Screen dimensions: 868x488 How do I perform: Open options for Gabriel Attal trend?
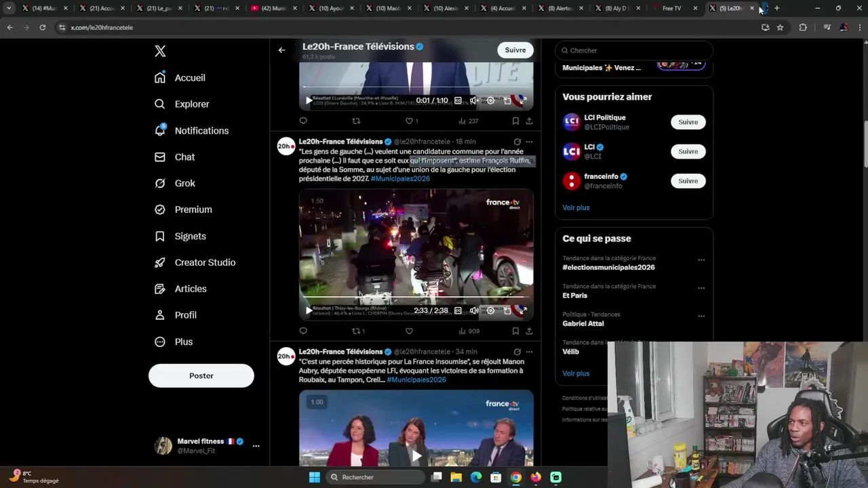click(x=701, y=316)
